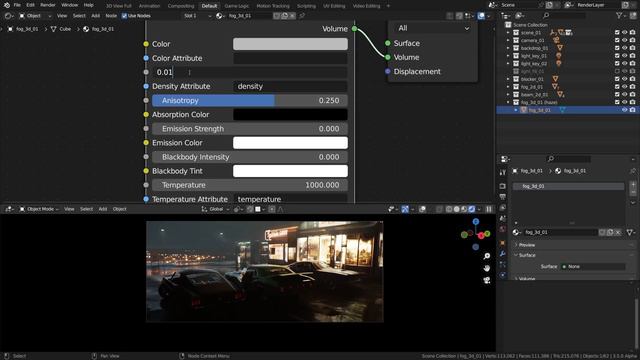
Task: Select material preview shading mode
Action: (464, 209)
